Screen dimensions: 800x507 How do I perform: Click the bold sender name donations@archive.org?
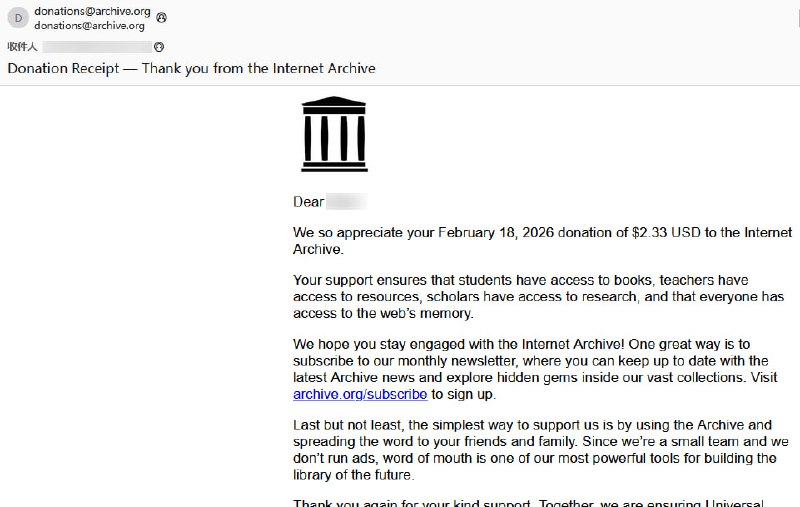[x=92, y=11]
